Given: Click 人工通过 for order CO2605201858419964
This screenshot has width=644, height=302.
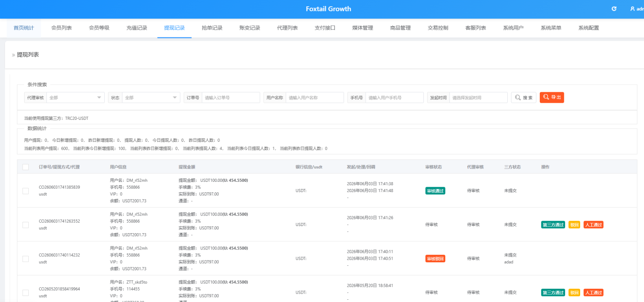Looking at the screenshot, I should (593, 293).
